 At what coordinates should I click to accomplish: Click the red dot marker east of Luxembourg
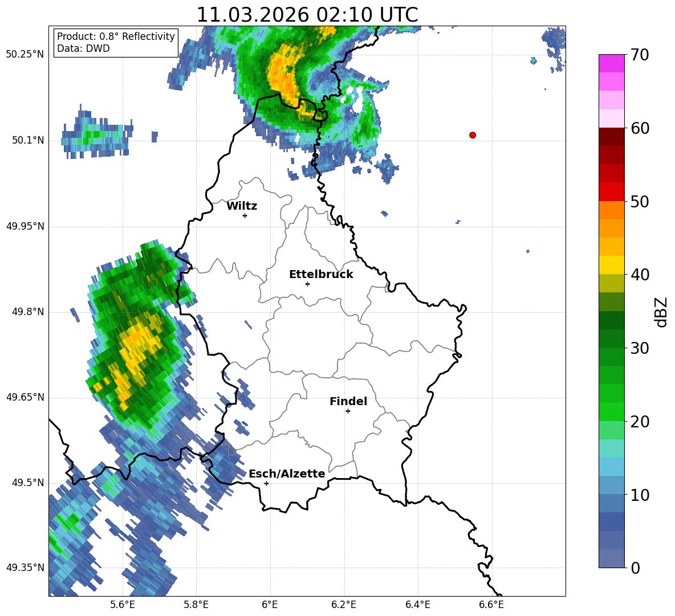point(473,135)
